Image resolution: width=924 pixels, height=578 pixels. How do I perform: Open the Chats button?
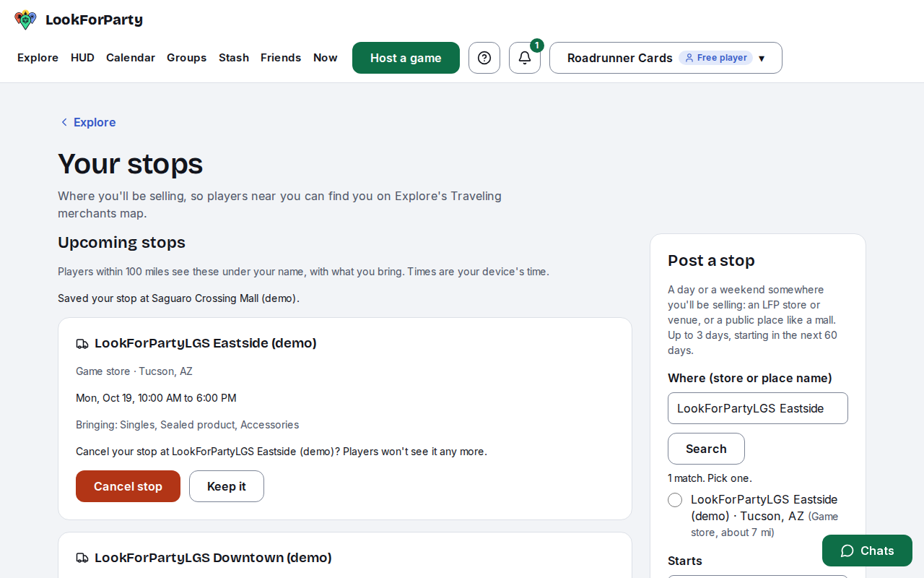tap(867, 551)
